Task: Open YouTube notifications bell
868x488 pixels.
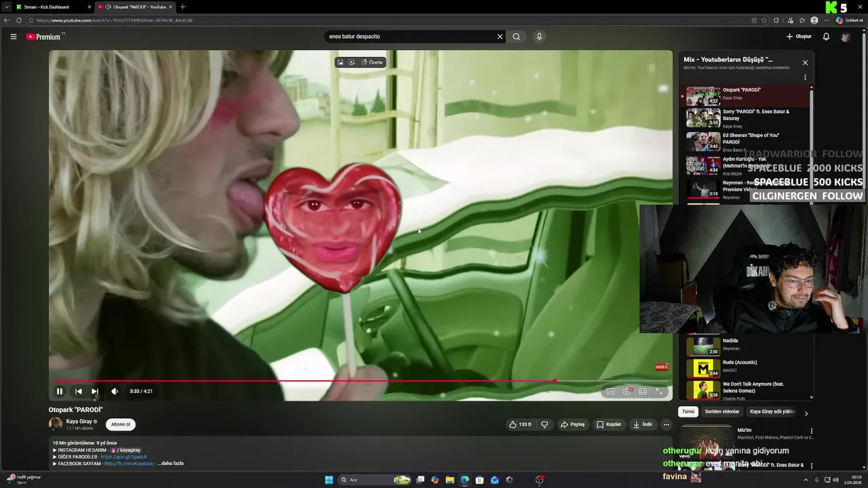Action: click(x=826, y=37)
